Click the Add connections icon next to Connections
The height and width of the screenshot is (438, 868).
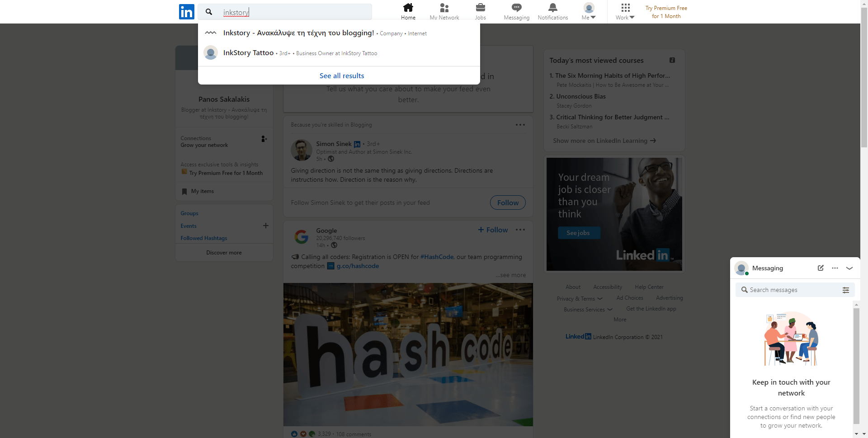click(264, 139)
